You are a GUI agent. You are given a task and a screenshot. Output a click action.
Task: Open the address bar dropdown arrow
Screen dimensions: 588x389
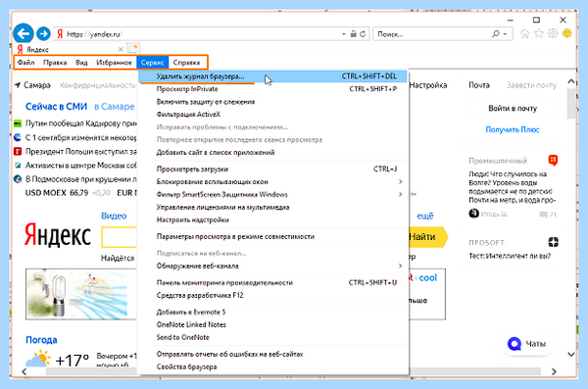344,34
